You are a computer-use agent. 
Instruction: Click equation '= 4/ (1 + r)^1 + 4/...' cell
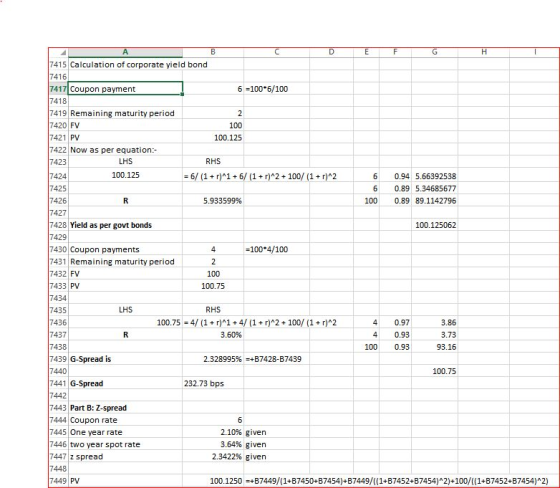pos(260,323)
